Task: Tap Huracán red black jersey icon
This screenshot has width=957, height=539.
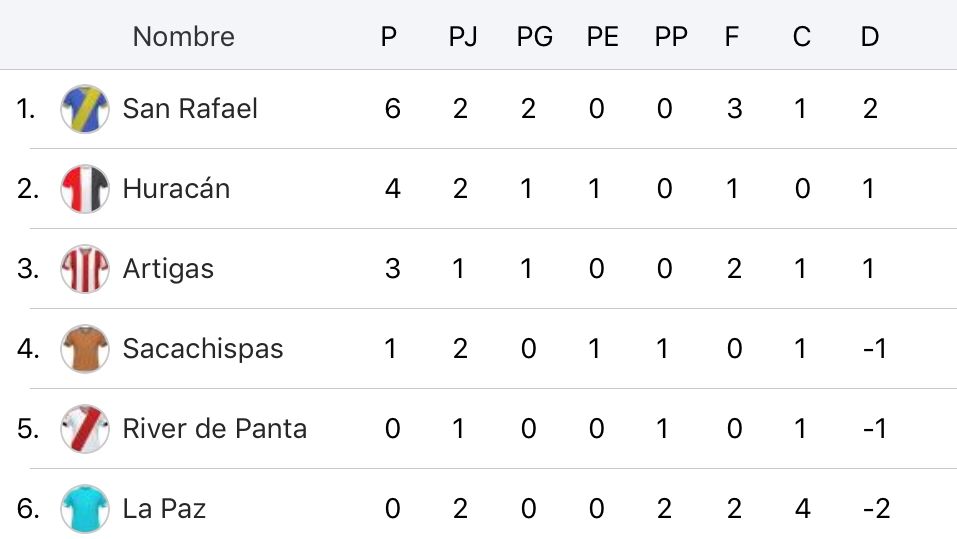Action: click(x=85, y=189)
